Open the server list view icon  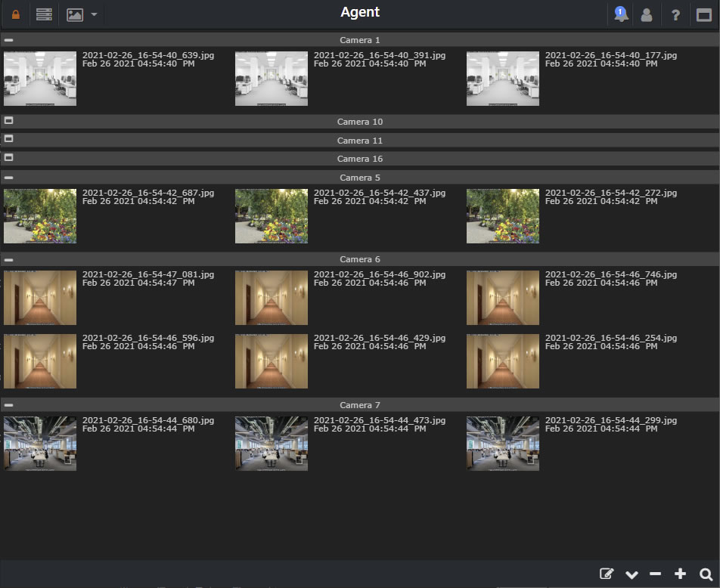coord(43,14)
